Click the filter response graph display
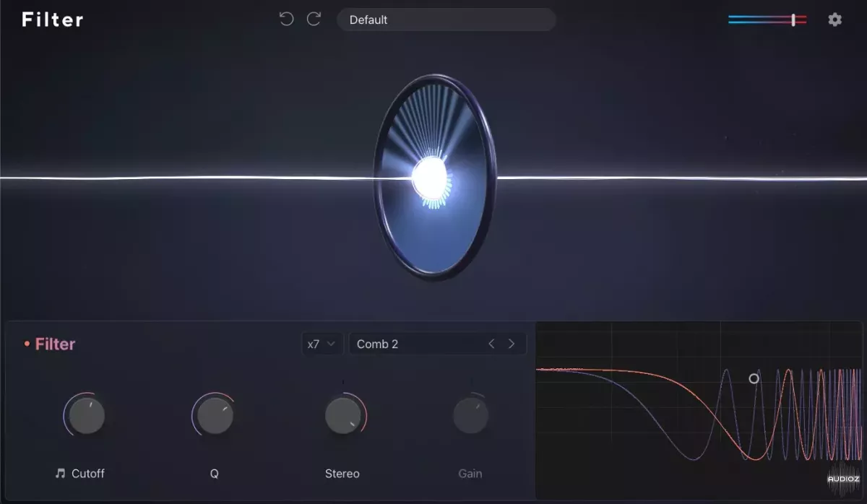Screen dimensions: 867x504 (x=699, y=409)
